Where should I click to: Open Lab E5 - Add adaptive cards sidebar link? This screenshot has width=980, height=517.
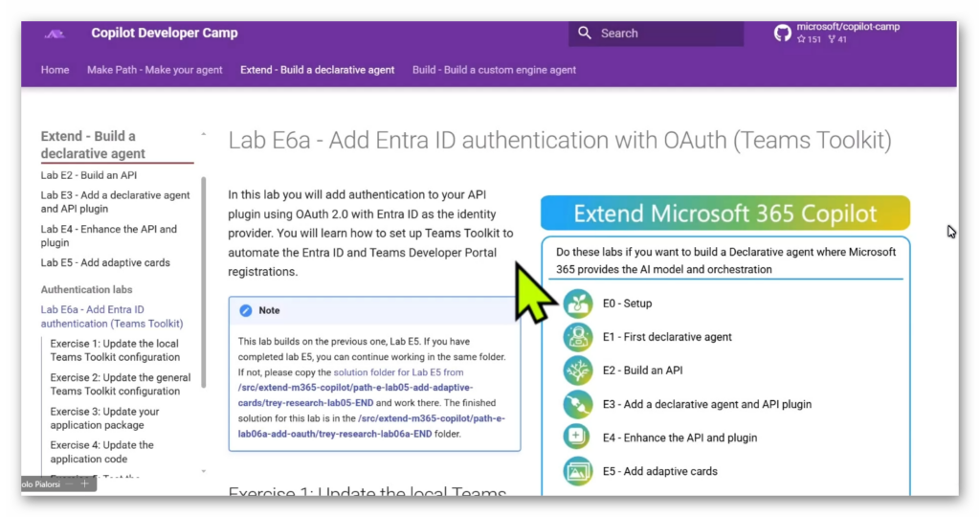105,262
